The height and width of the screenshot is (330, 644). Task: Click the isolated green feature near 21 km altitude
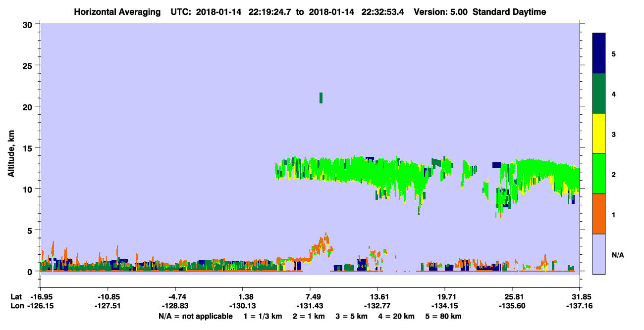pos(321,98)
